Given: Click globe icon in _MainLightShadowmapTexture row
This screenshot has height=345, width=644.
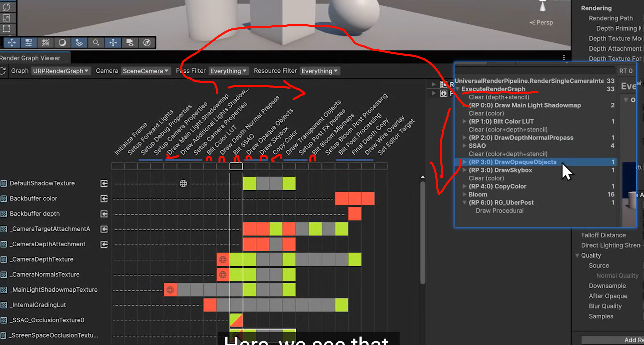Looking at the screenshot, I should (170, 290).
